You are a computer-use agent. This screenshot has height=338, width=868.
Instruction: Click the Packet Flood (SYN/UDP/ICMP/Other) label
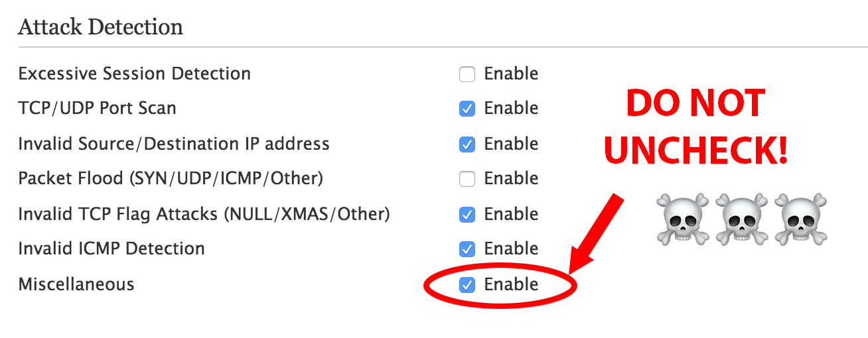(171, 179)
